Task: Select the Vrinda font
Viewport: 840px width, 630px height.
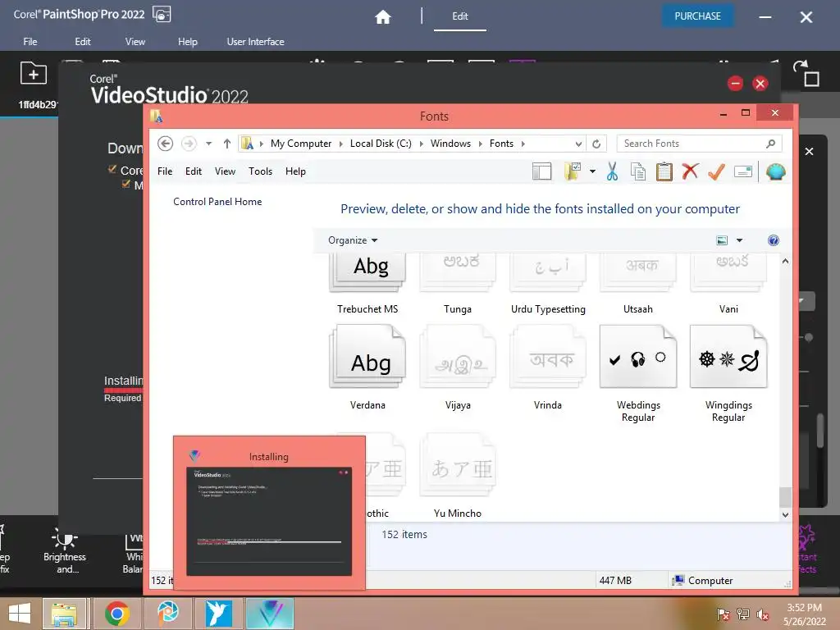Action: [x=548, y=367]
